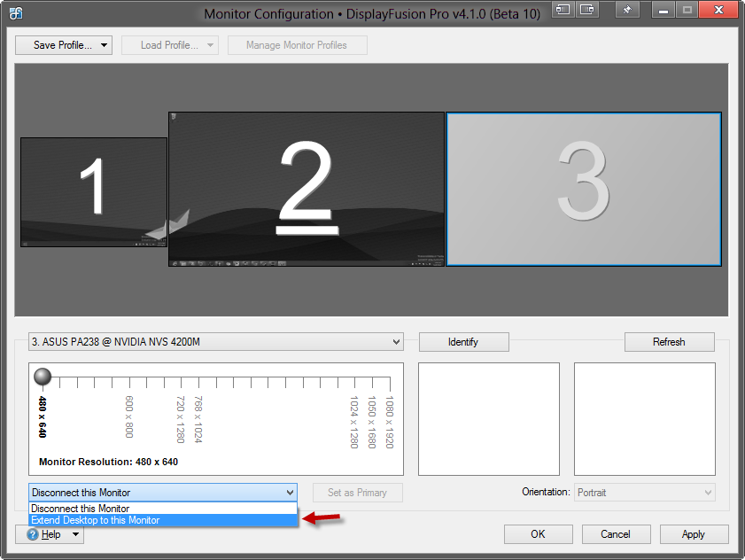Click the Cancel button

pyautogui.click(x=615, y=534)
